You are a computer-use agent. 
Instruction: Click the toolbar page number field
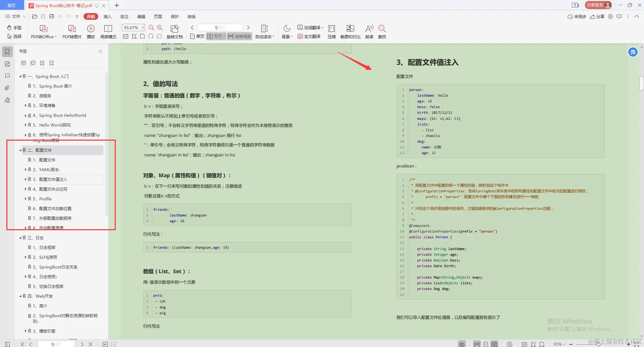pos(220,28)
